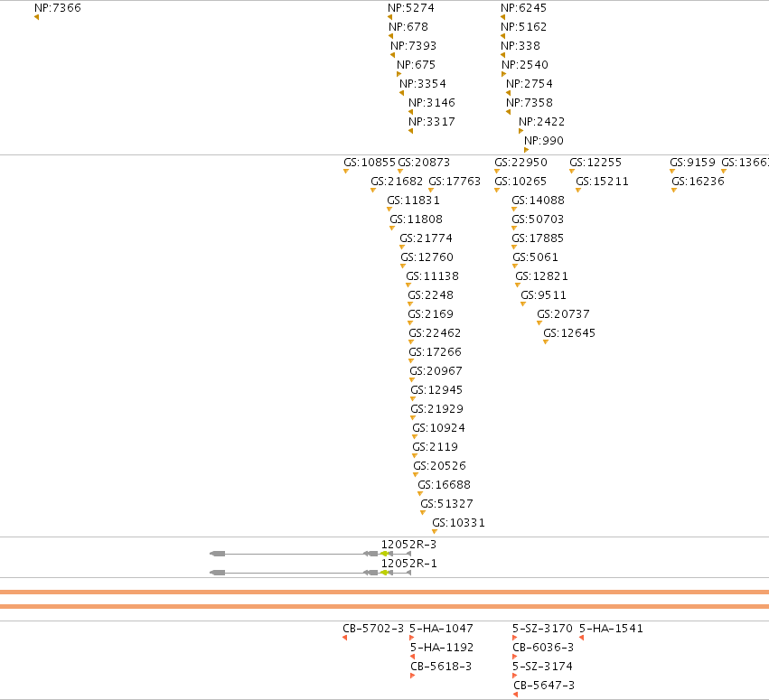Viewport: 769px width, 700px height.
Task: Click the NP:3146 label
Action: 432,103
